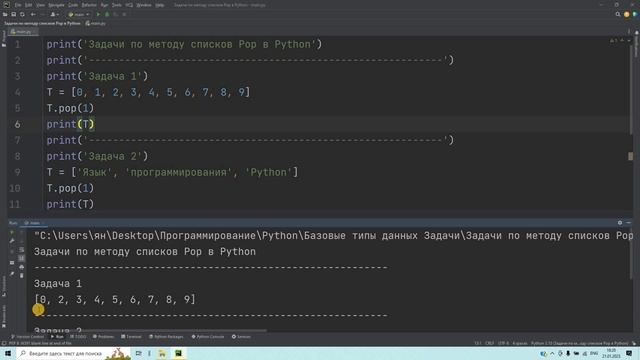Toggle scroll to end in Run console
Viewport: 640px width, 360px height.
point(22,258)
